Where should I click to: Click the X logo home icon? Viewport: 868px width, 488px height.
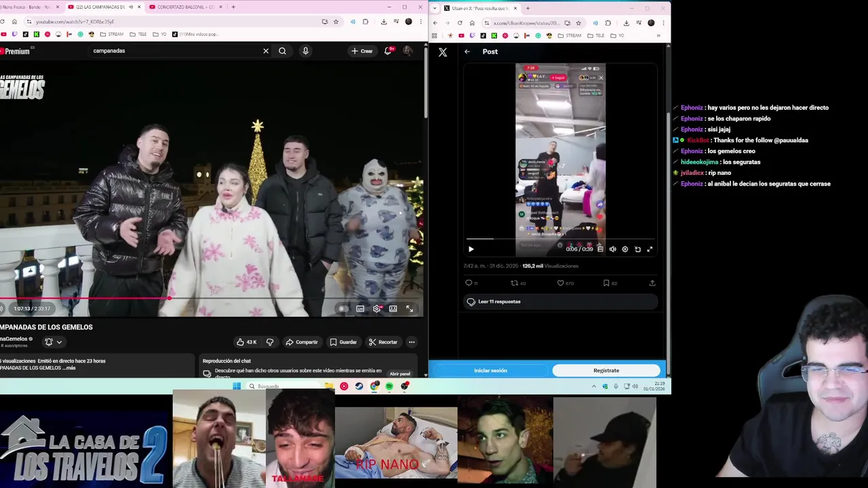point(443,52)
